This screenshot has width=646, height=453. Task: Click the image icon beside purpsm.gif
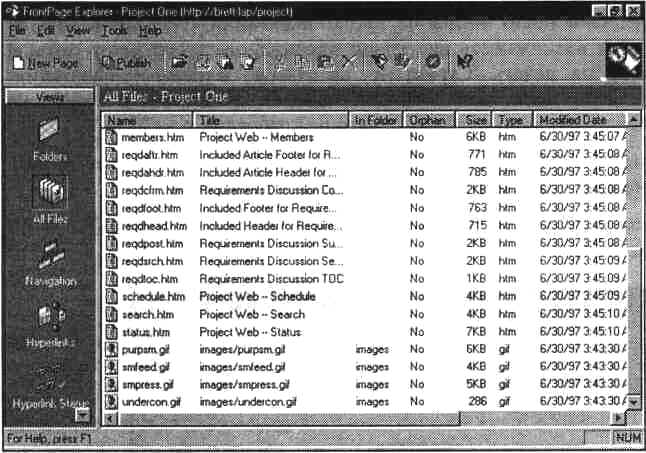pos(111,350)
